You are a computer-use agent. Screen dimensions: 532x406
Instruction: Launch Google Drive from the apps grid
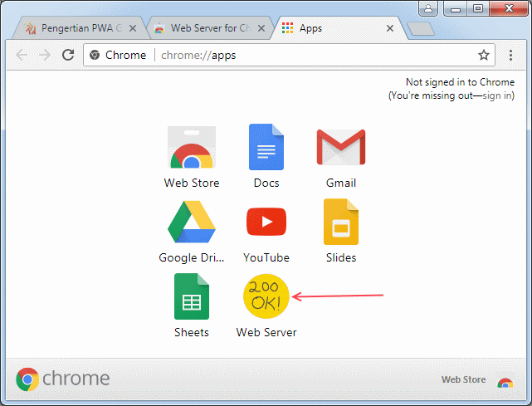pos(192,222)
